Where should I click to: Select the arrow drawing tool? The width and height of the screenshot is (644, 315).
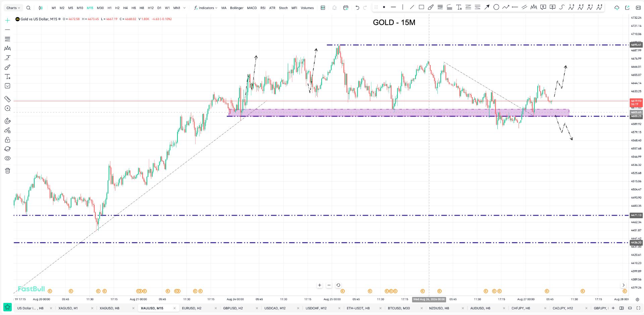[x=487, y=7]
